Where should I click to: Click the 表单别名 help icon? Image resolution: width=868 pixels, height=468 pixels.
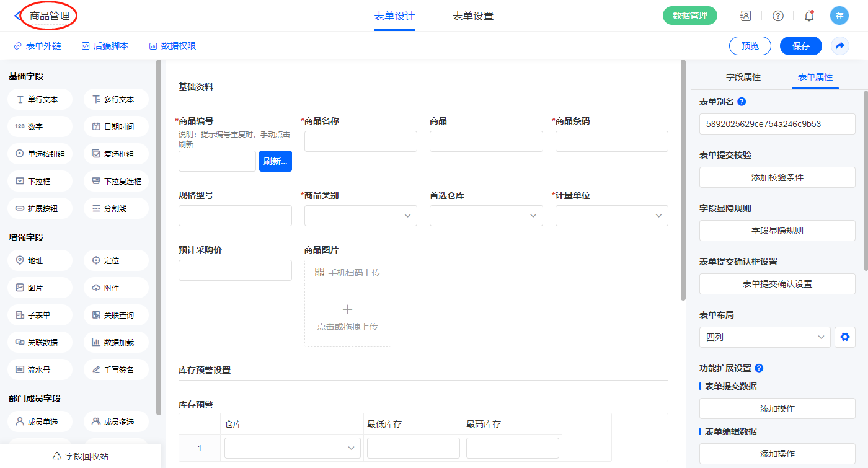[742, 102]
